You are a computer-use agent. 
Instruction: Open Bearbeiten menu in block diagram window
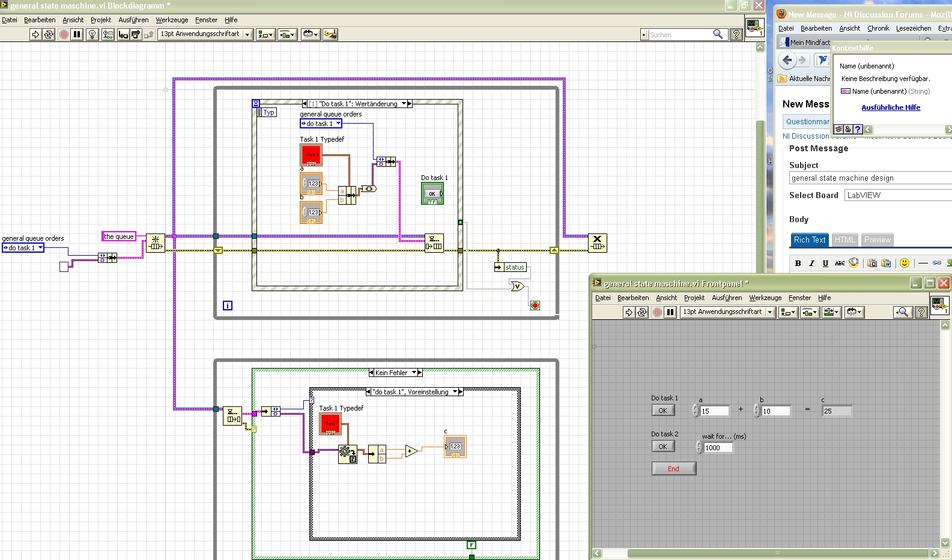pos(40,20)
